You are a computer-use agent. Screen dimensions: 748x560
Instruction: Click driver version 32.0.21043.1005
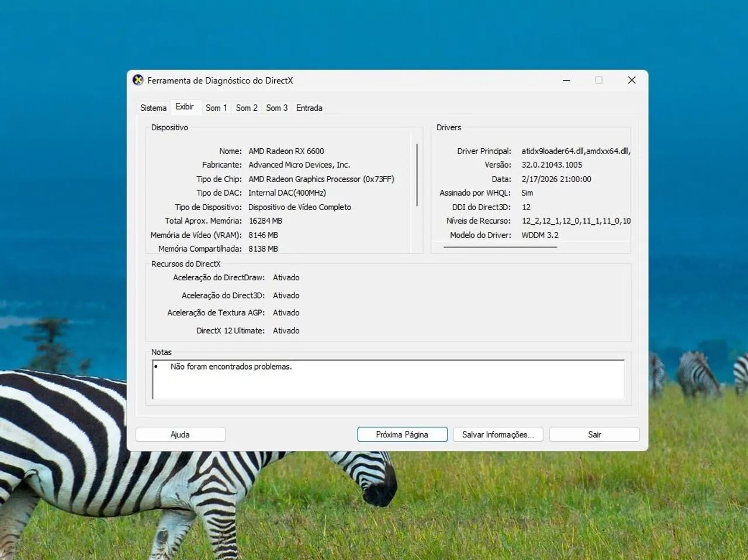click(x=552, y=165)
